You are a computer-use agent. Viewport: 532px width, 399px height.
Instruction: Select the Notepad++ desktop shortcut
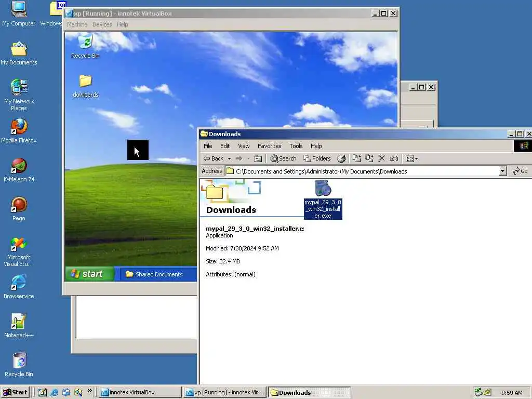click(19, 326)
